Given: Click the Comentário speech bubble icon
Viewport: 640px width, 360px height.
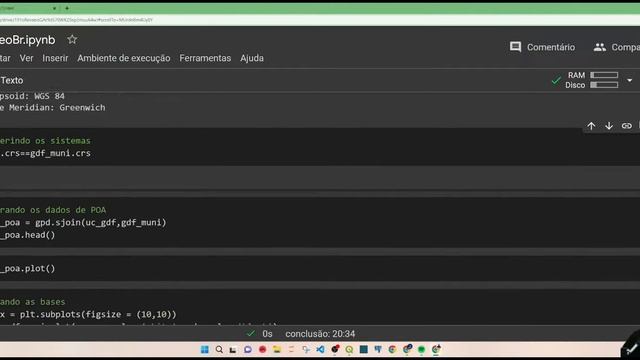Looking at the screenshot, I should [x=515, y=47].
